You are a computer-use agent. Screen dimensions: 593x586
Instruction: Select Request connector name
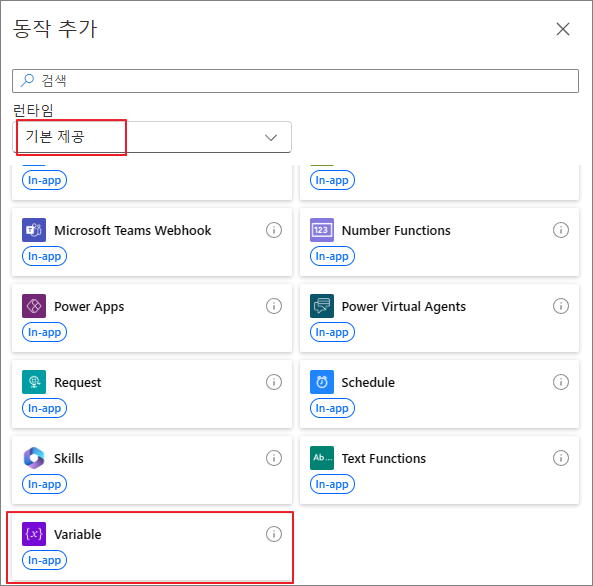(x=78, y=383)
